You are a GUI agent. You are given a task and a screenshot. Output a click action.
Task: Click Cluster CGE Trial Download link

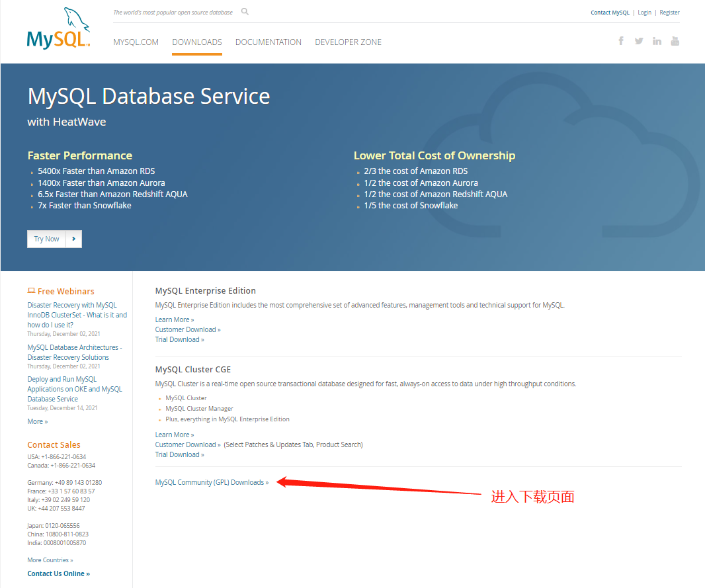coord(179,454)
